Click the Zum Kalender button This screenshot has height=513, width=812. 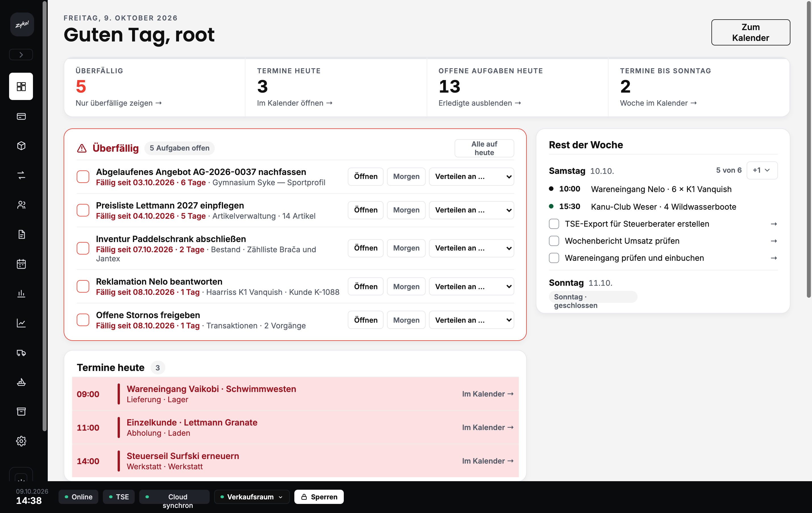coord(750,32)
